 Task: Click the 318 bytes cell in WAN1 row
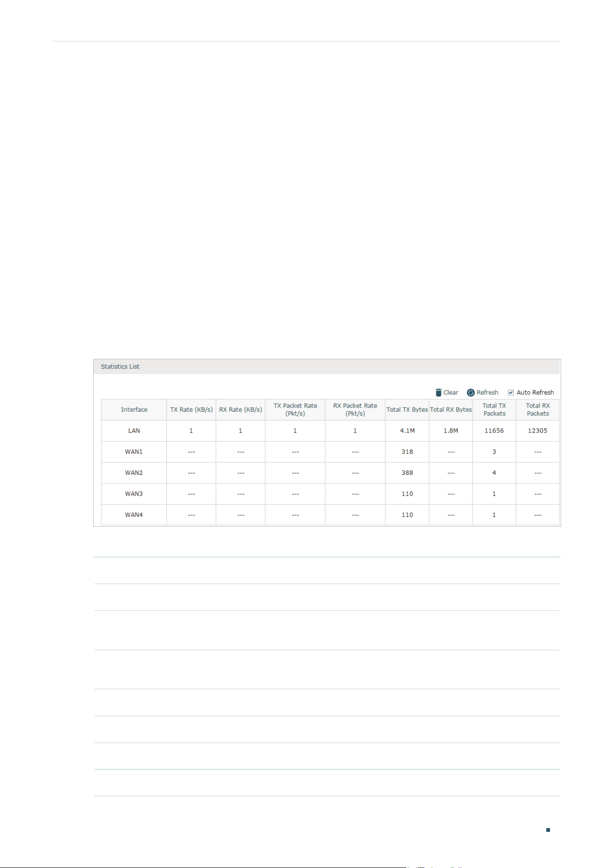pyautogui.click(x=407, y=452)
